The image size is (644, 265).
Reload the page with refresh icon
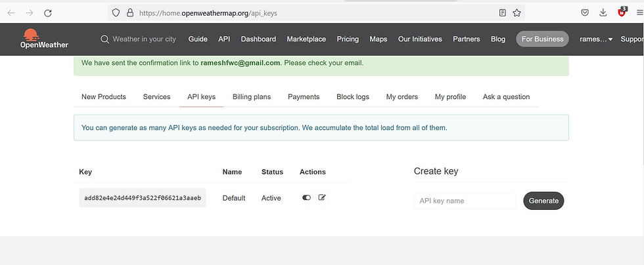pyautogui.click(x=47, y=13)
